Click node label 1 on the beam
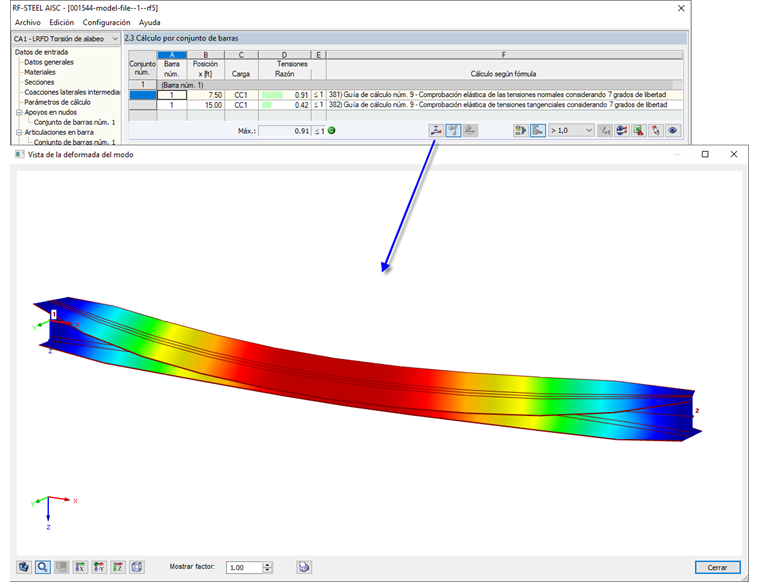Screen dimensions: 760x582 (54, 315)
